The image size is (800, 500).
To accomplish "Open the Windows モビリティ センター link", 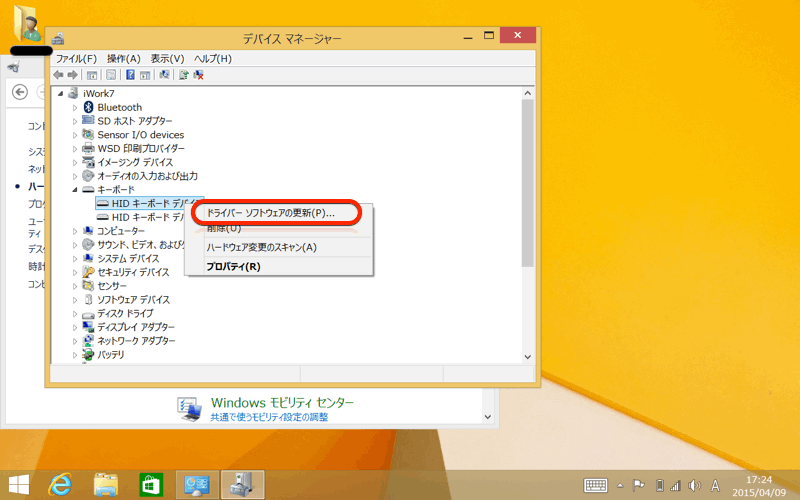I will coord(282,402).
